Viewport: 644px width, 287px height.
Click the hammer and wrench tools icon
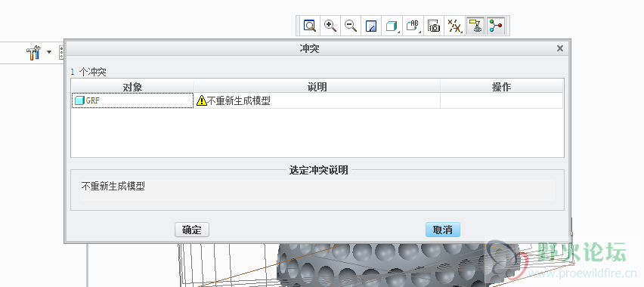34,53
